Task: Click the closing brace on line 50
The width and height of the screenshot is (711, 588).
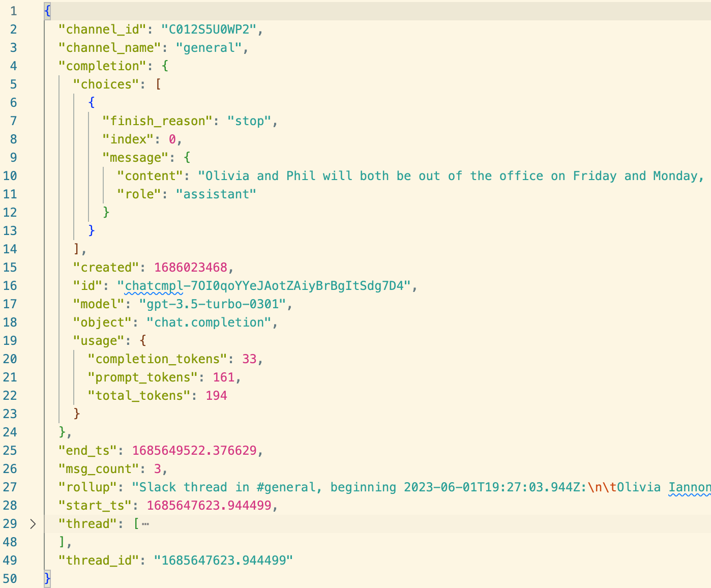Action: (x=47, y=579)
